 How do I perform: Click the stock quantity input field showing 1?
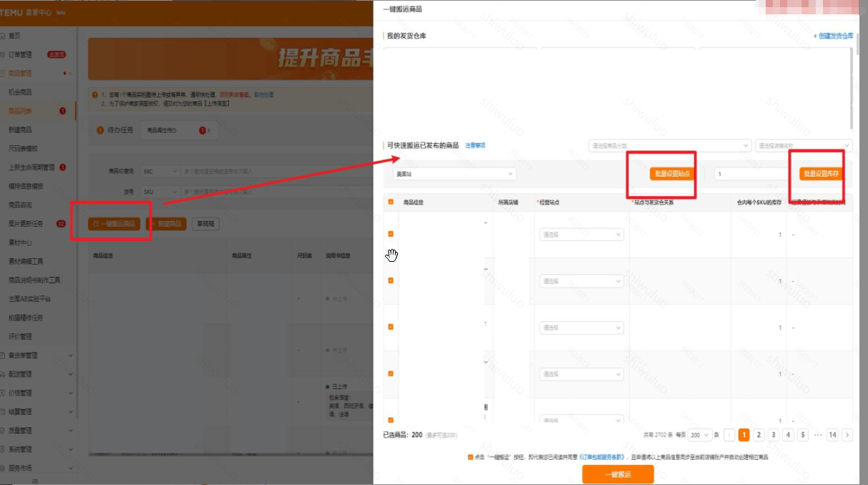pos(753,174)
